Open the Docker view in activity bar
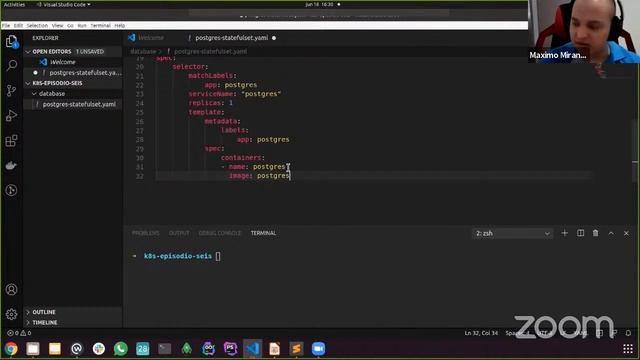Screen dimensions: 640x360 pyautogui.click(x=11, y=165)
